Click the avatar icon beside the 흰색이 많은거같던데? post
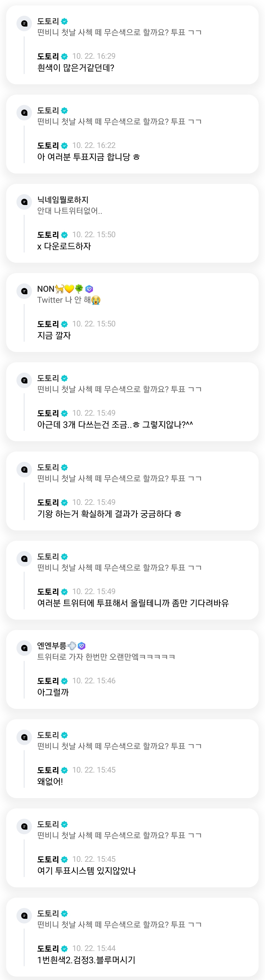265x980 pixels. coord(24,24)
